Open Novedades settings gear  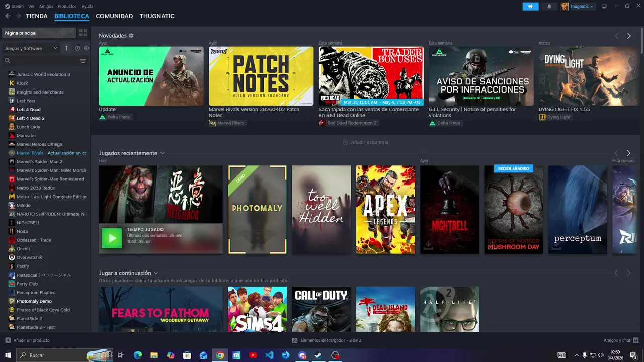(131, 36)
